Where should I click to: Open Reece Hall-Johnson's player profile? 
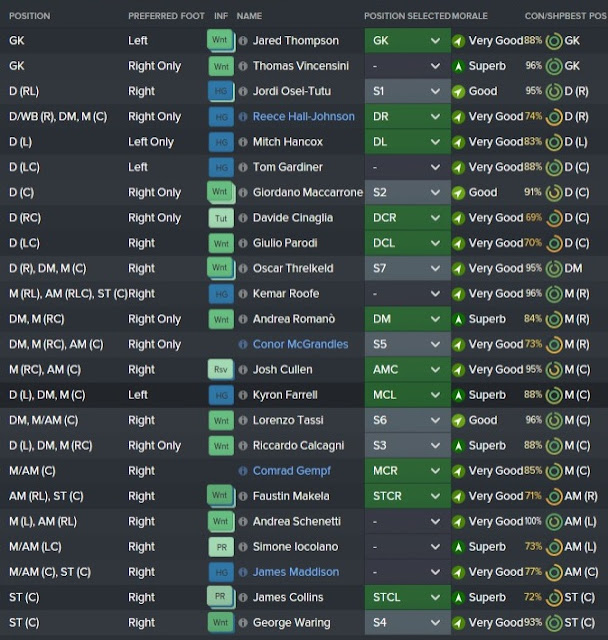(304, 117)
